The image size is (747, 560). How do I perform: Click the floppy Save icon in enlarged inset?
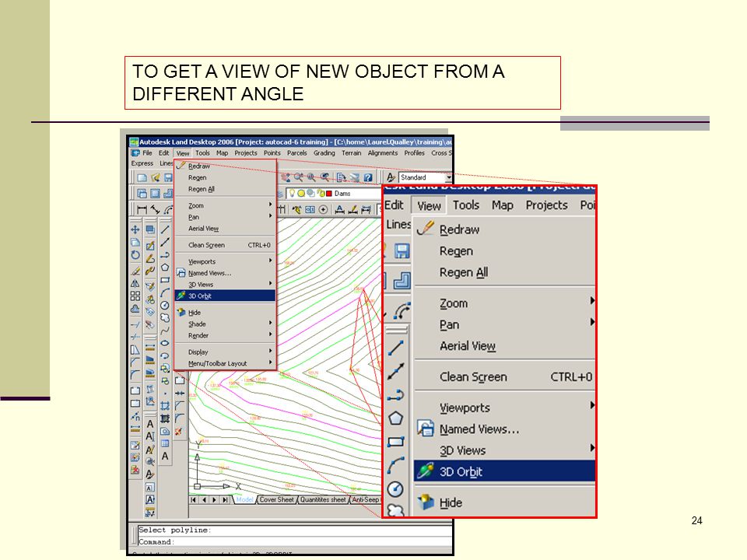point(402,250)
